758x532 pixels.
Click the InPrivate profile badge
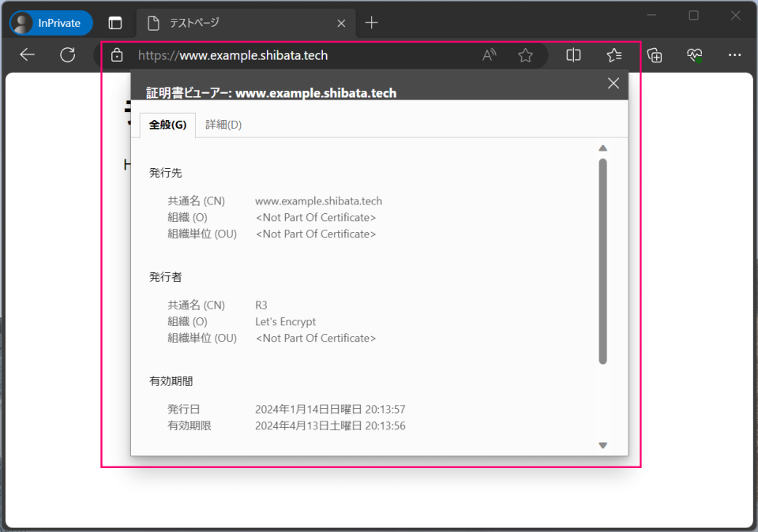pyautogui.click(x=50, y=23)
